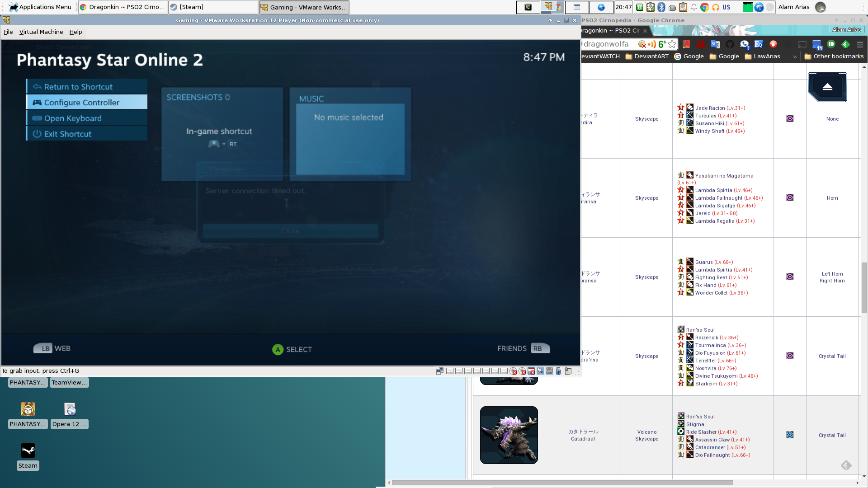Screen dimensions: 868x488
Task: Open the Other bookmarks folder
Action: [x=834, y=56]
